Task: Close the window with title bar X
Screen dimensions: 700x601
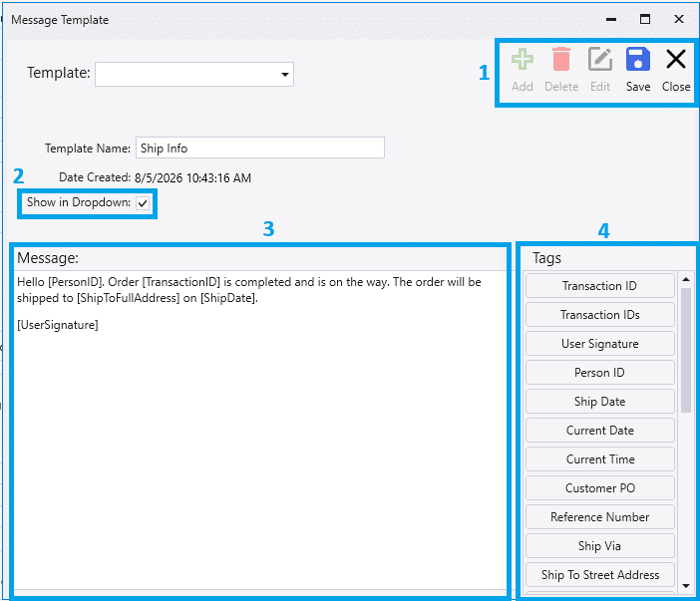Action: tap(679, 19)
